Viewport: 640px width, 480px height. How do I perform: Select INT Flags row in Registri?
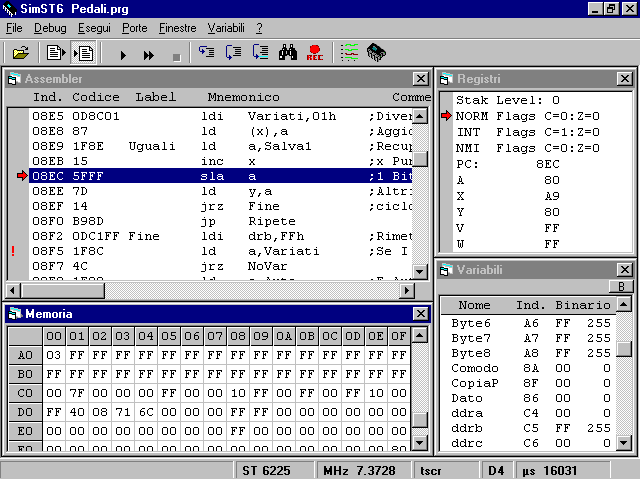click(528, 132)
